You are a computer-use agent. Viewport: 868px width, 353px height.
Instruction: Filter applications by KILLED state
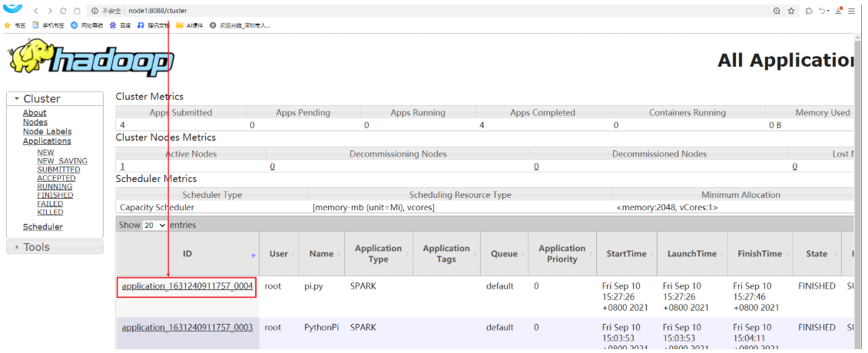point(50,212)
